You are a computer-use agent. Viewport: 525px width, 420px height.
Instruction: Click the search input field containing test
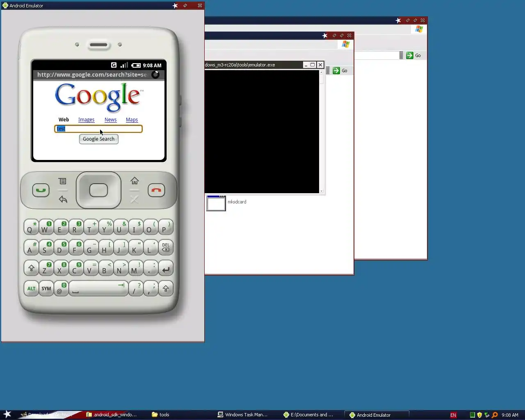pos(98,129)
